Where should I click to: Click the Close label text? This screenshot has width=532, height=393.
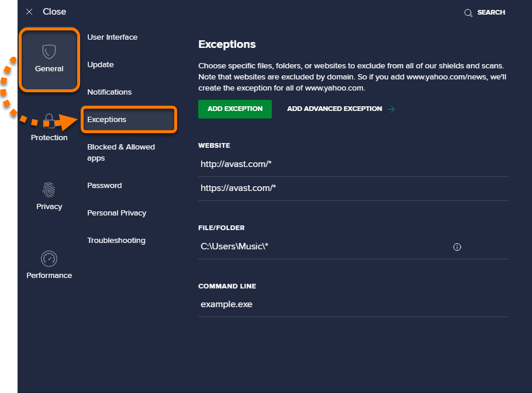coord(54,12)
